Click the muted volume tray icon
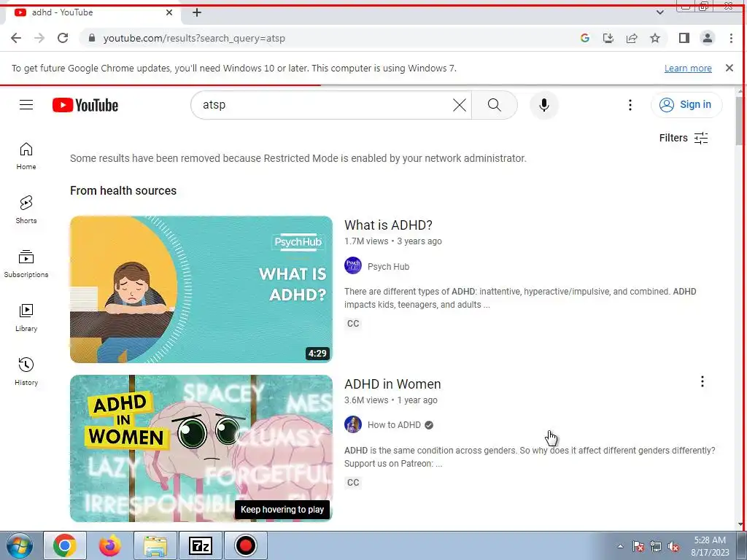Viewport: 747px width, 560px height. click(673, 547)
